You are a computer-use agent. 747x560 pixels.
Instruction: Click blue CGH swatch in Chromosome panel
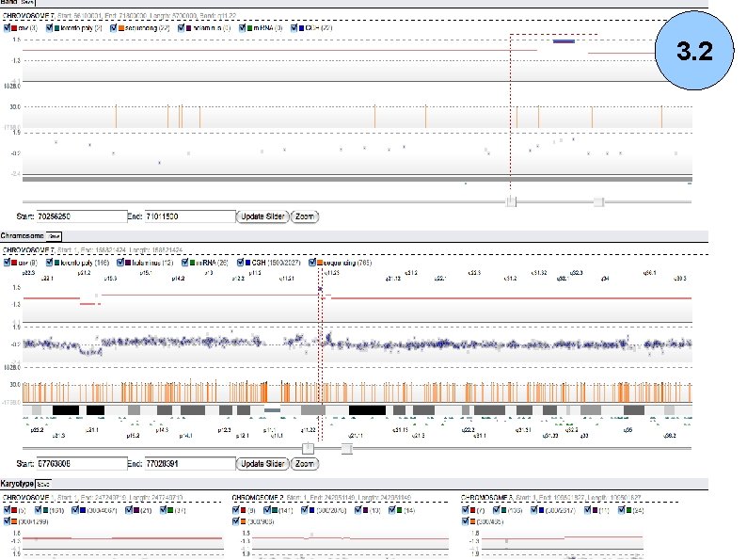pyautogui.click(x=247, y=264)
